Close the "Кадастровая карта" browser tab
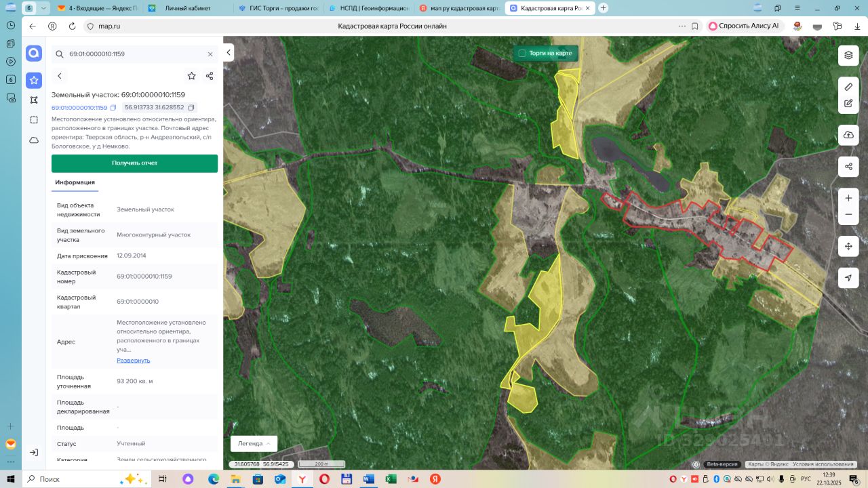 [588, 8]
